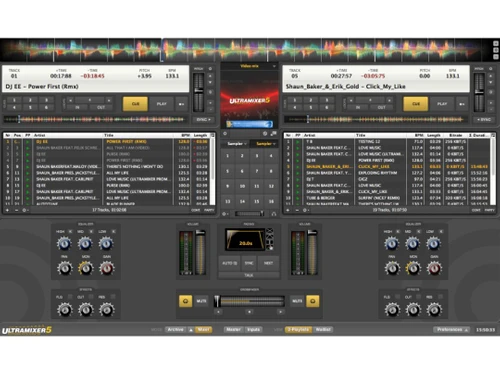Open the Video mix dropdown

click(x=249, y=66)
